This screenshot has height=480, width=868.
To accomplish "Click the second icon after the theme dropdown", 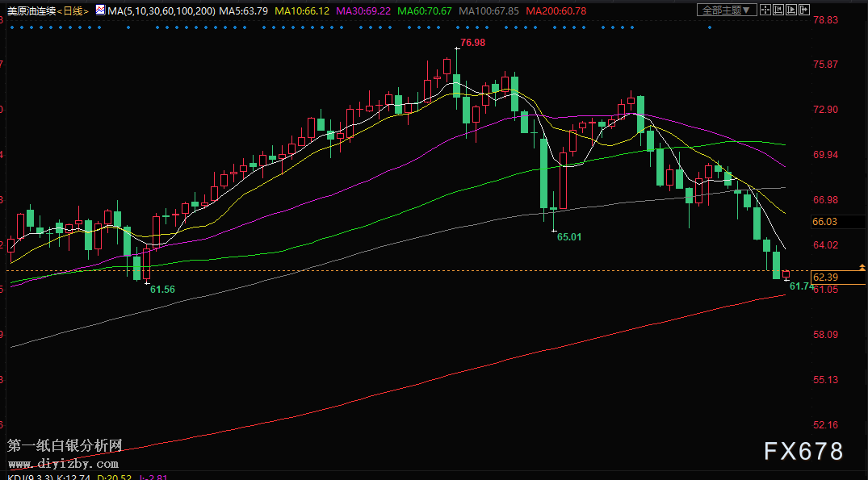I will pos(778,10).
